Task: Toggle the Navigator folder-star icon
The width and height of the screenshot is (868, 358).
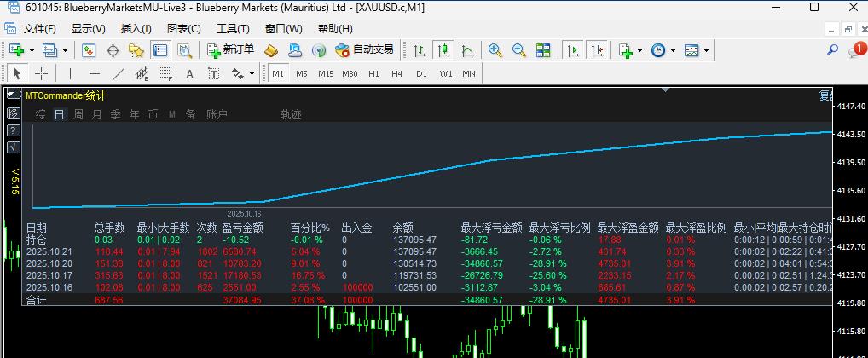Action: (136, 50)
